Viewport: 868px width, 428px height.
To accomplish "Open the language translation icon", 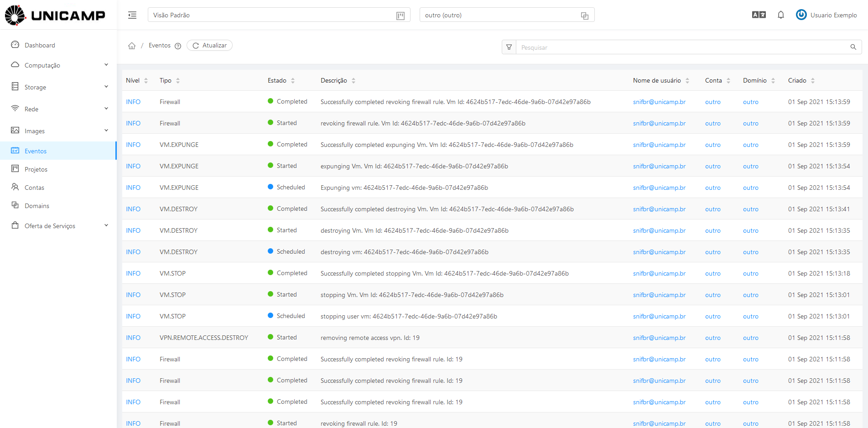I will [x=759, y=15].
